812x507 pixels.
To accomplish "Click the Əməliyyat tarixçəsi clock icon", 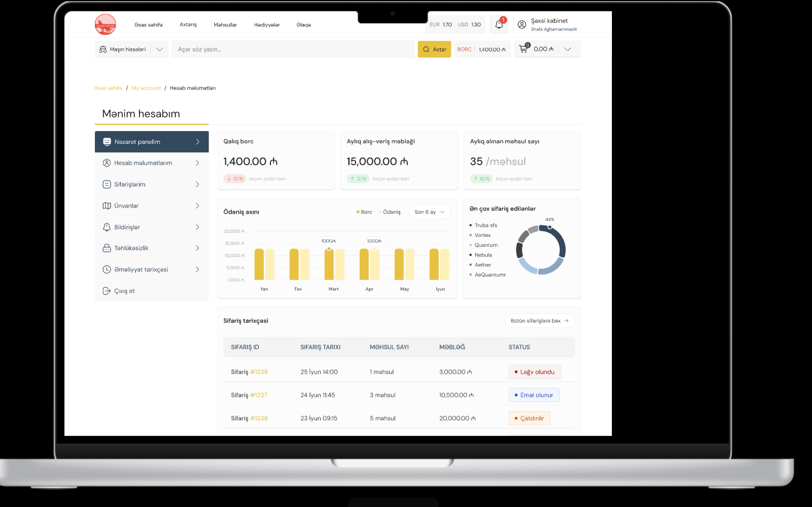I will [106, 269].
